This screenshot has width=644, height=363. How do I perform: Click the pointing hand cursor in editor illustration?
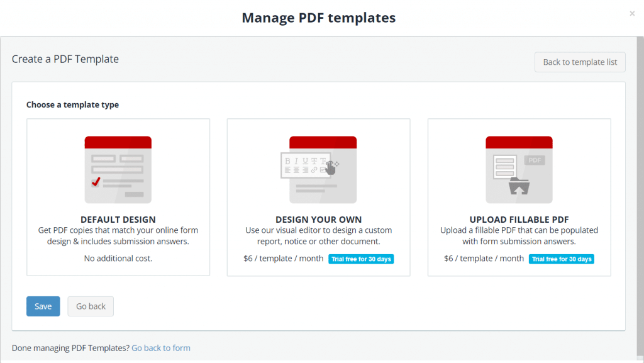[330, 166]
